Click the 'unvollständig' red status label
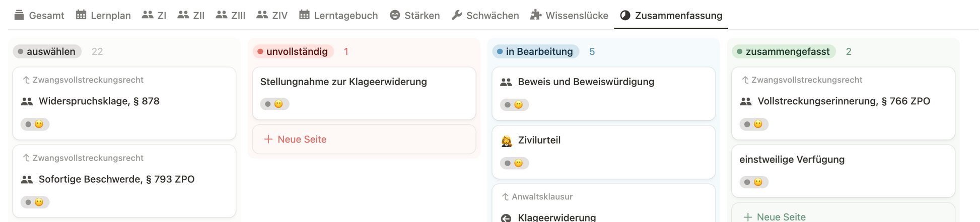 [x=293, y=51]
